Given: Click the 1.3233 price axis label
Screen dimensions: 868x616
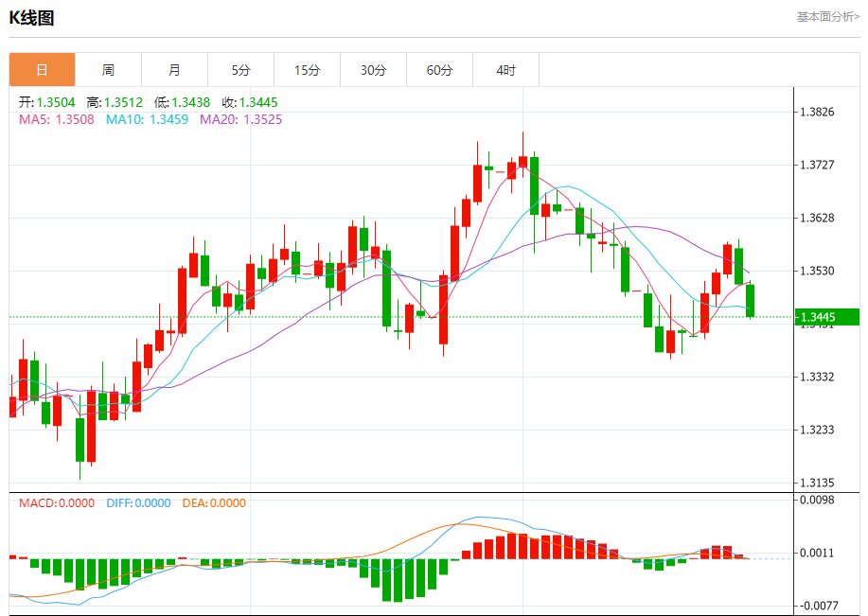Looking at the screenshot, I should coord(817,430).
